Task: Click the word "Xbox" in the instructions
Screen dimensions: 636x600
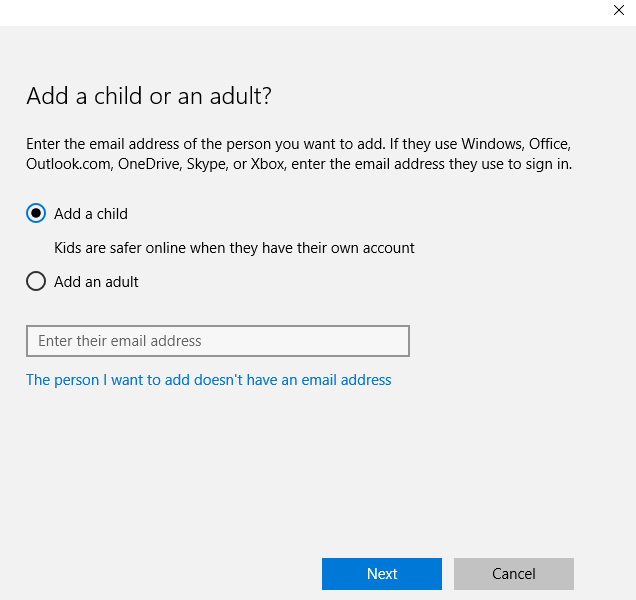Action: (x=268, y=164)
